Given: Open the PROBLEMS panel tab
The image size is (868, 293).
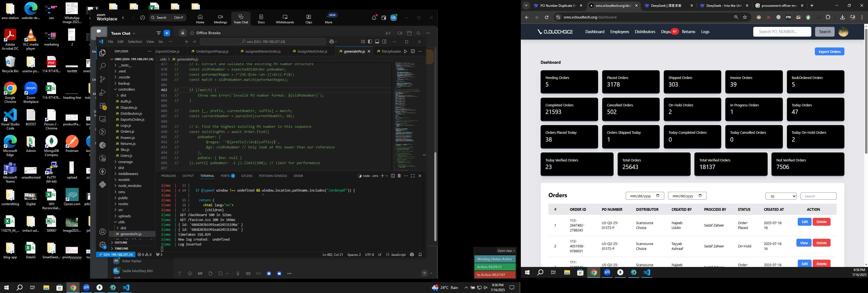Looking at the screenshot, I should click(x=168, y=176).
